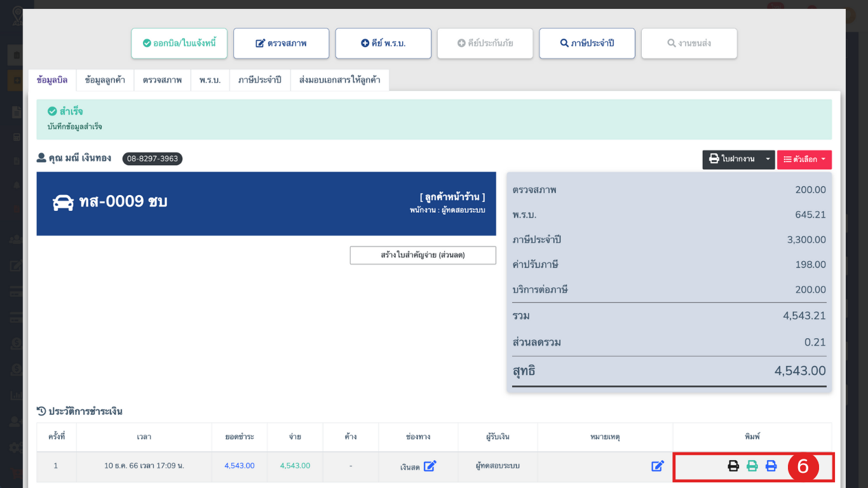Click 200.00 in บริการต่อภาษี row
Image resolution: width=868 pixels, height=488 pixels.
point(810,290)
